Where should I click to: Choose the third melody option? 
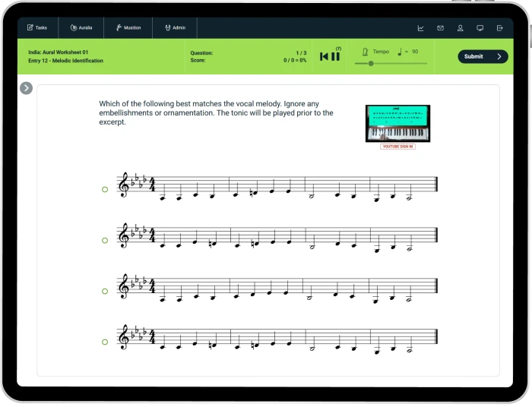pos(105,291)
